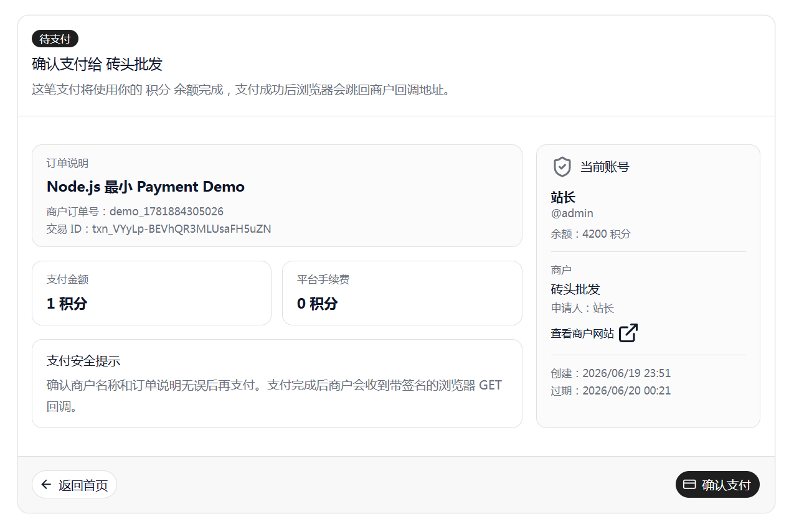Click the balance 余额：4200 积分

(x=590, y=234)
